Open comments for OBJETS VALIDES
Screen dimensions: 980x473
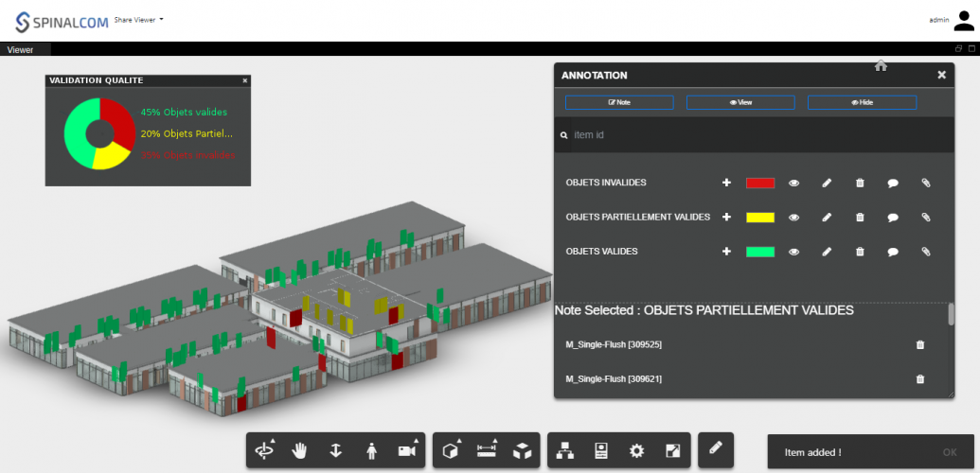tap(893, 252)
